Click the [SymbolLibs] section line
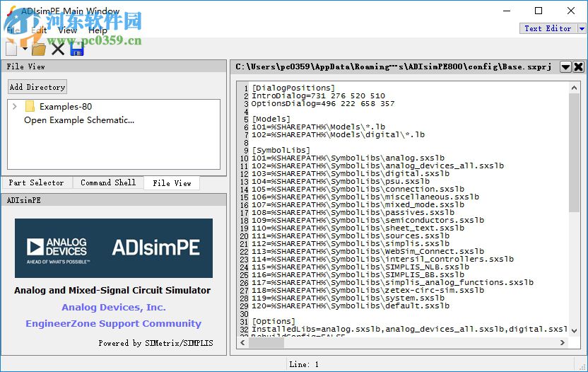This screenshot has width=588, height=372. (281, 150)
